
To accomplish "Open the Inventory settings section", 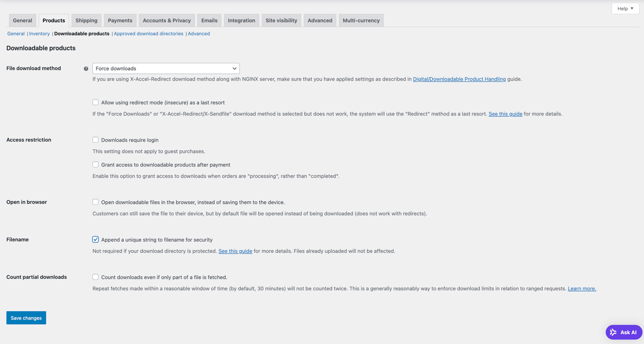I will tap(39, 33).
